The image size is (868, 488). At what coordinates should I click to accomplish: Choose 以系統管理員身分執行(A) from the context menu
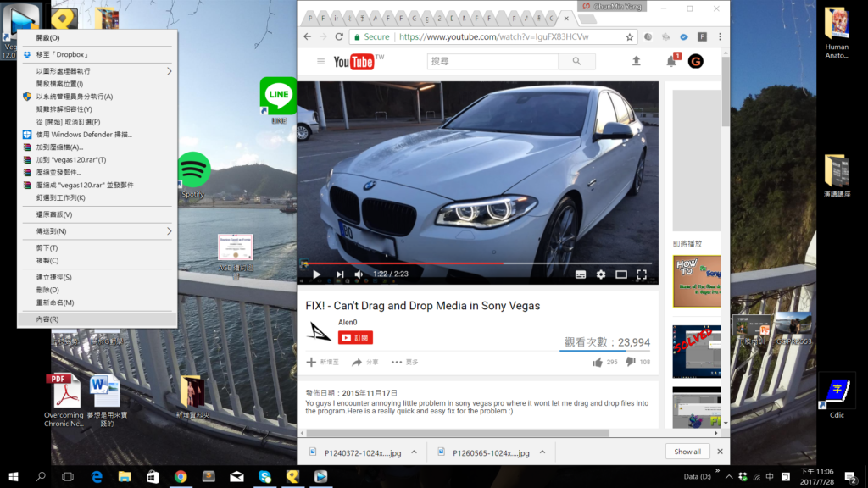(x=75, y=97)
